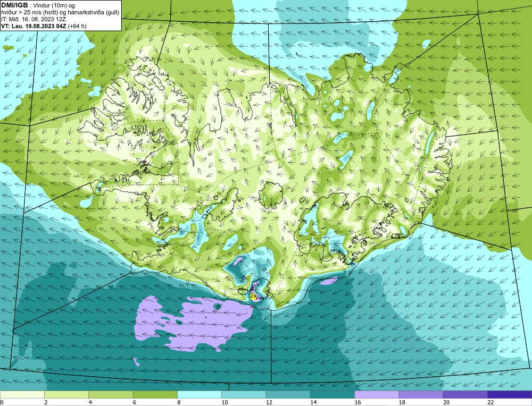Viewport: 532px width, 406px height.
Task: Click the legend scale label '6'
Action: coord(135,403)
